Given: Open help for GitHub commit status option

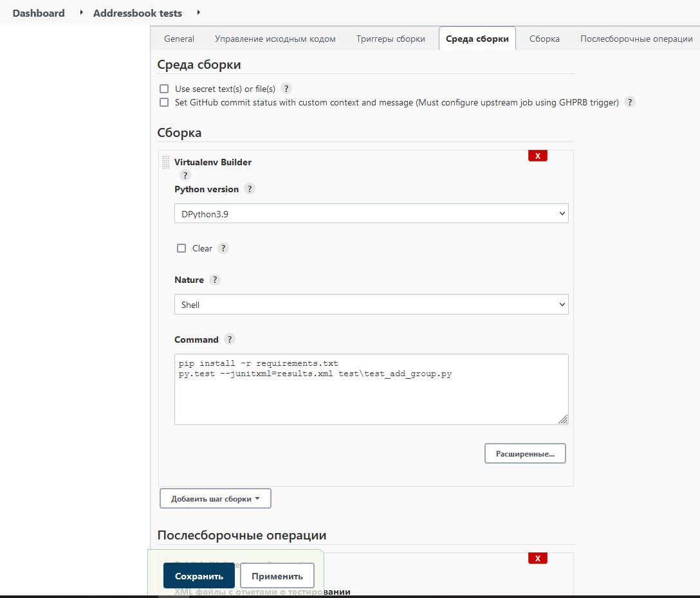Looking at the screenshot, I should [x=629, y=102].
